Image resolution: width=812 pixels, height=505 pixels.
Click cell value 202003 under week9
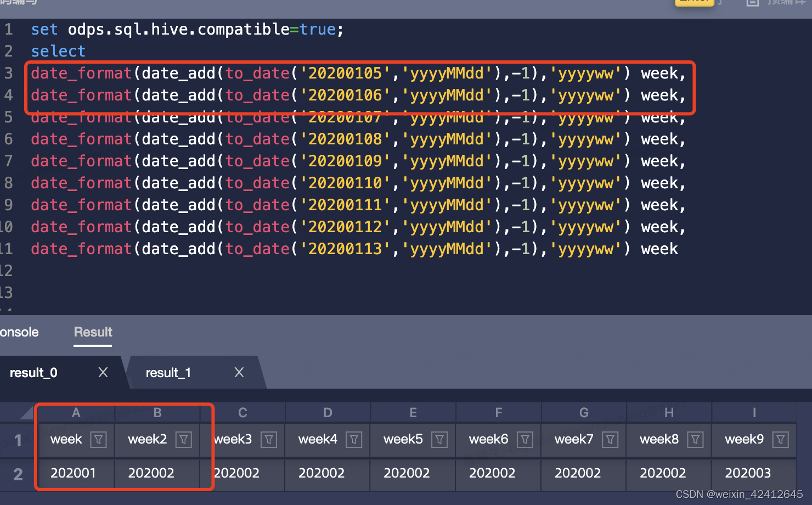[753, 474]
